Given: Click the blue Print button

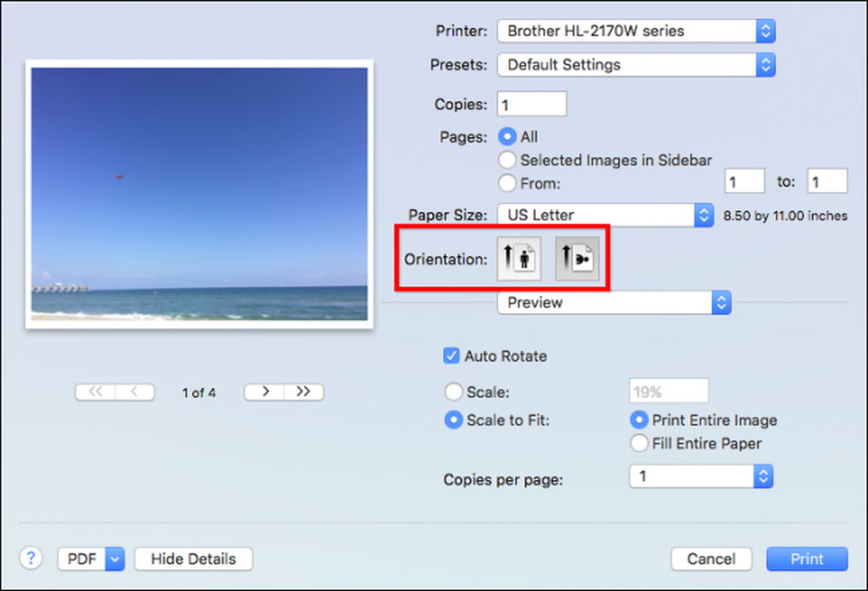Looking at the screenshot, I should point(806,559).
